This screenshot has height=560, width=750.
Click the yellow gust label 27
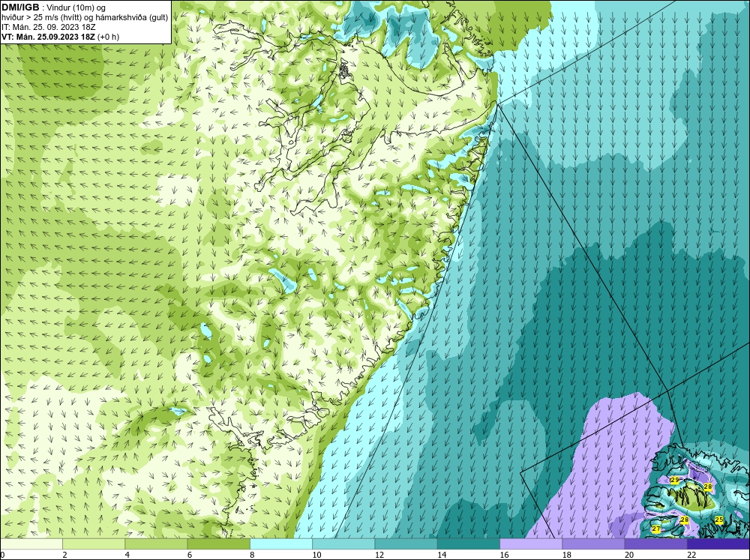point(655,529)
